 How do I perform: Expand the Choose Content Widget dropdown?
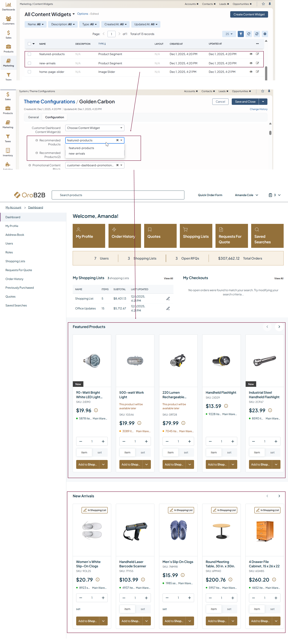[94, 128]
